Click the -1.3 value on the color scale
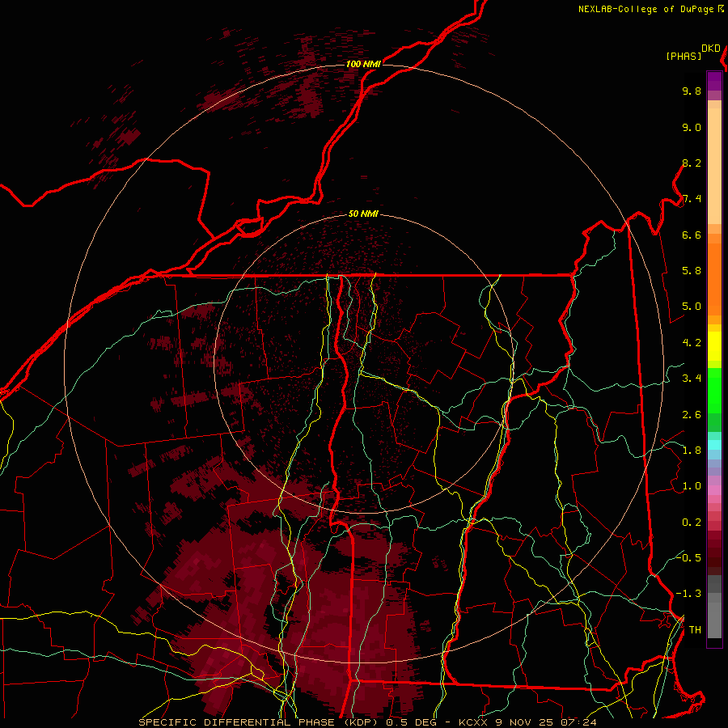 coord(688,594)
